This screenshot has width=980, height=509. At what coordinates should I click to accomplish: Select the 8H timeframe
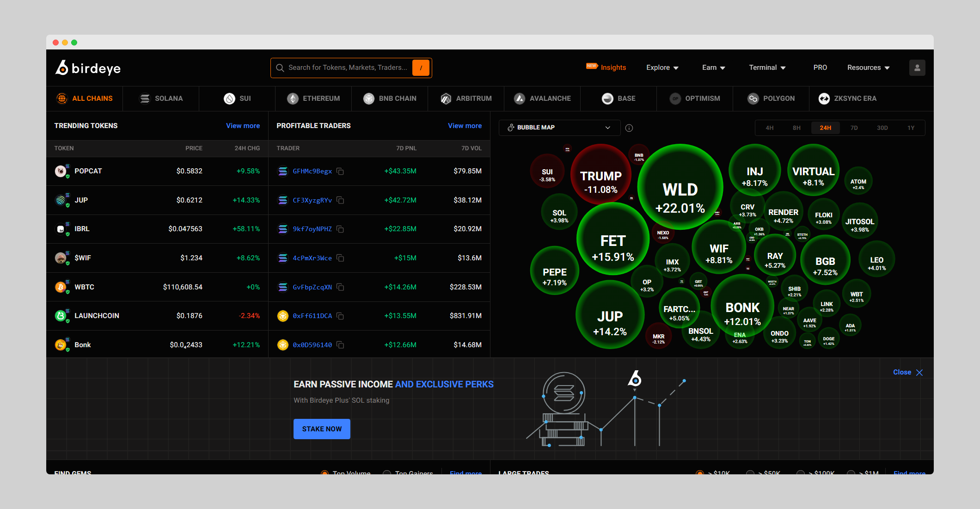(x=796, y=128)
